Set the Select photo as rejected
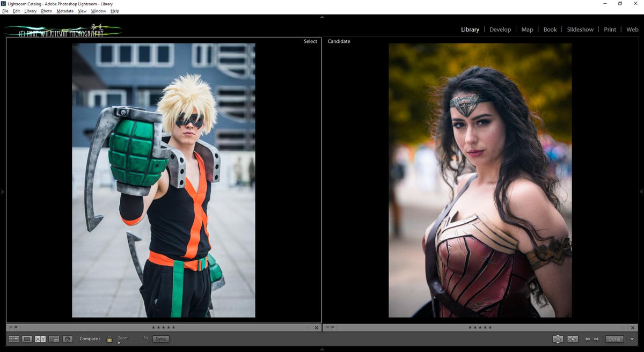Viewport: 644px width, 352px height. pyautogui.click(x=16, y=327)
